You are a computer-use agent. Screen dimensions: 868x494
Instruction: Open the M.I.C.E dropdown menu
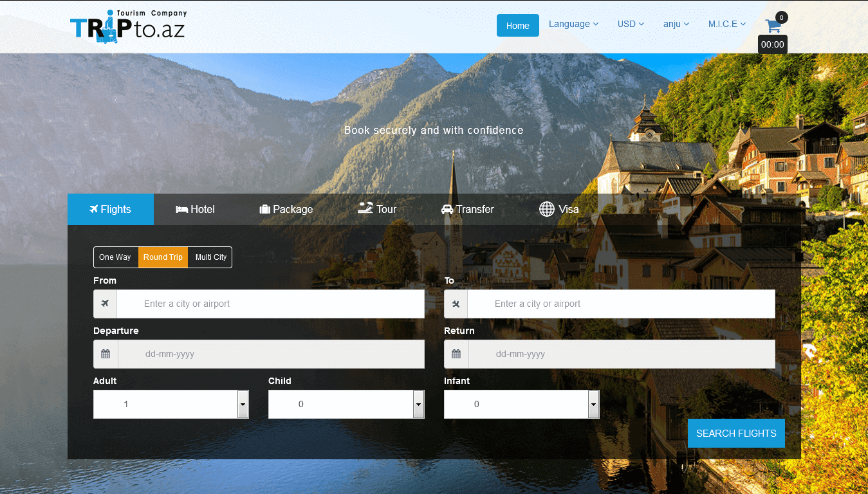coord(727,24)
